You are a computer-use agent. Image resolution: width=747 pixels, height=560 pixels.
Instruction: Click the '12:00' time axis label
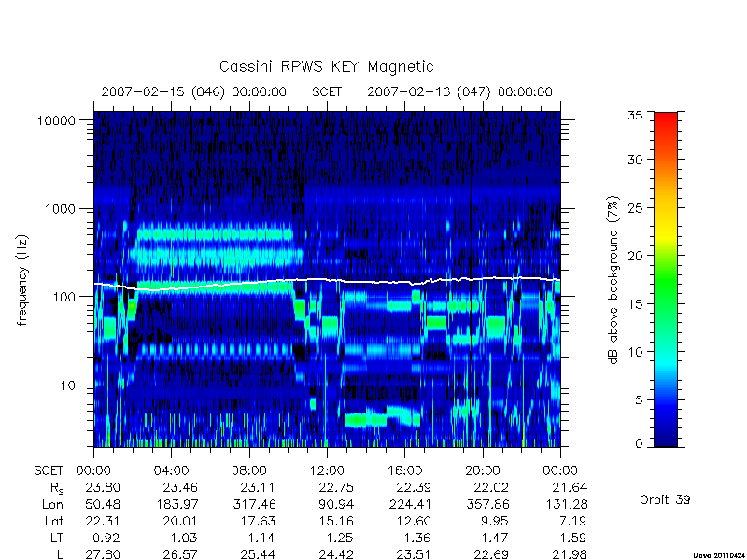coord(327,471)
